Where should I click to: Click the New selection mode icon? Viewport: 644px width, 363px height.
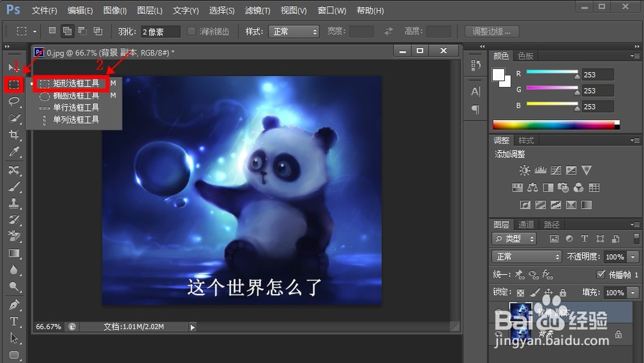tap(52, 31)
